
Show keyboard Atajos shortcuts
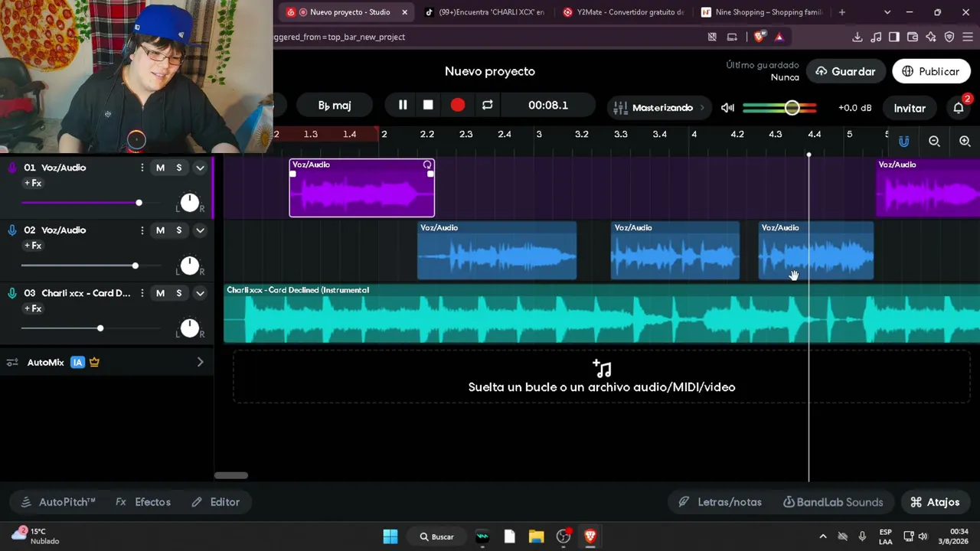click(x=935, y=502)
